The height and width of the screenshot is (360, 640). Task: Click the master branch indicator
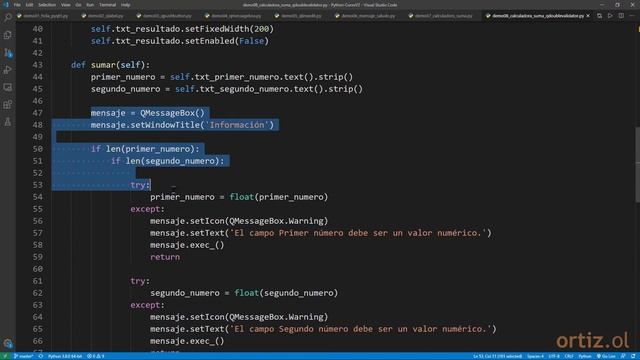coord(23,356)
